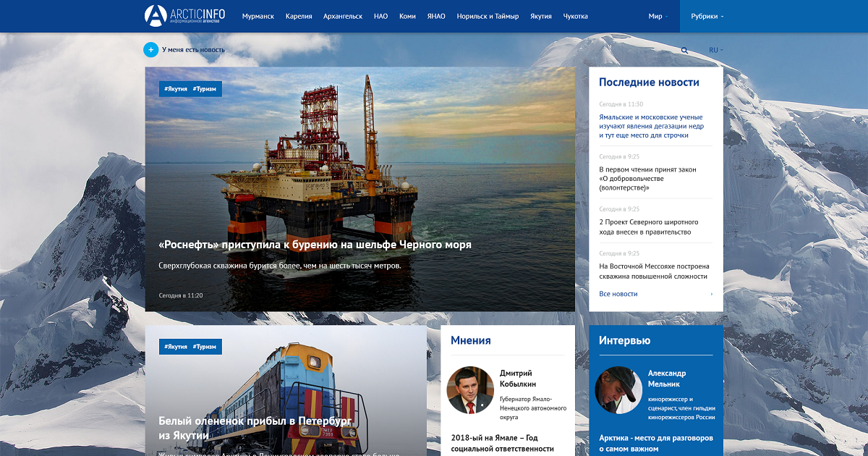The height and width of the screenshot is (456, 868).
Task: Click the Все новости link
Action: [618, 295]
